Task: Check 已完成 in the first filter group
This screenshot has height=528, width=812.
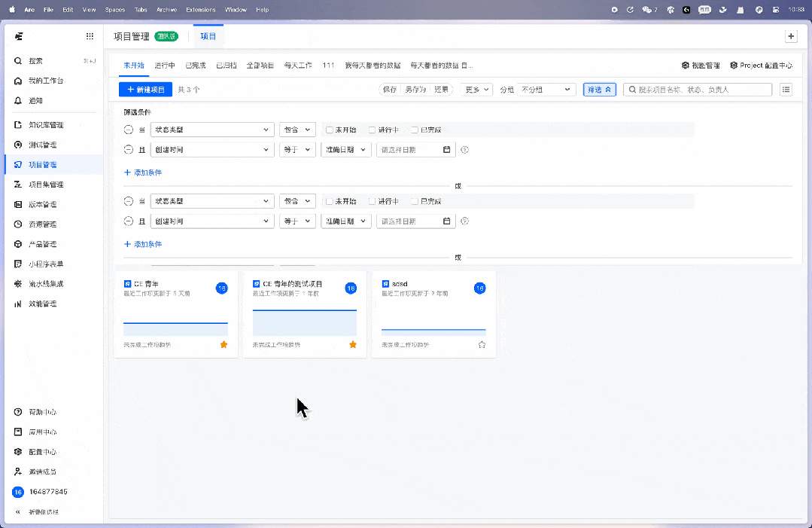Action: 415,130
